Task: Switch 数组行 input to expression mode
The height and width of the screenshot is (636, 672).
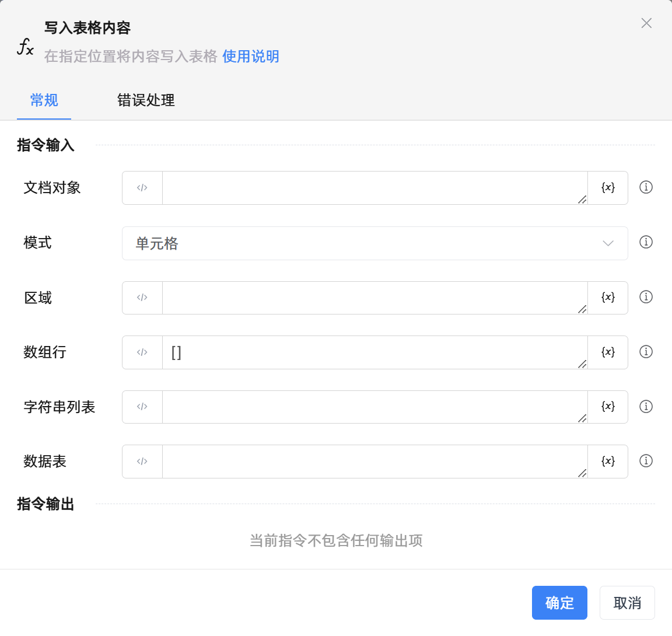Action: [142, 352]
